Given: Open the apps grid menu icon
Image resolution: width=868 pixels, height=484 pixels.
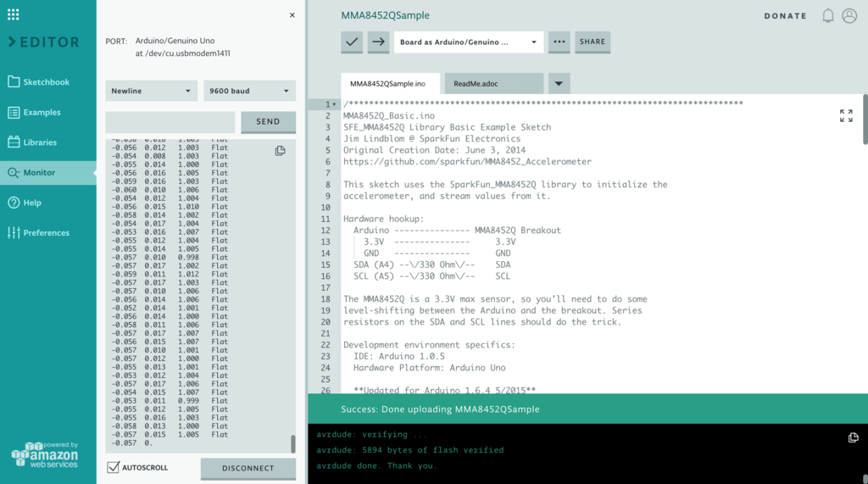Looking at the screenshot, I should pos(14,15).
